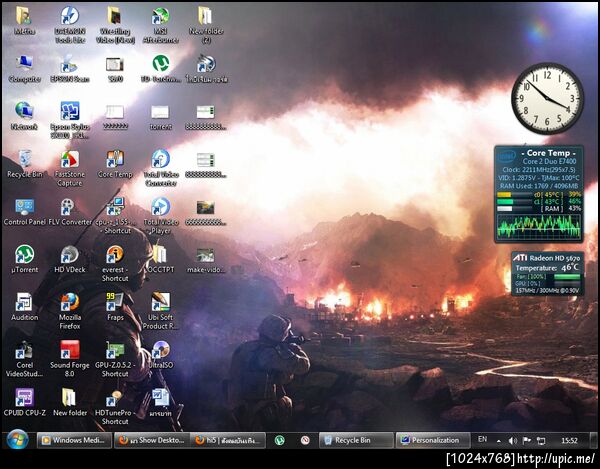Launch MSI Afterburner from the desktop
600x469 pixels.
point(161,25)
